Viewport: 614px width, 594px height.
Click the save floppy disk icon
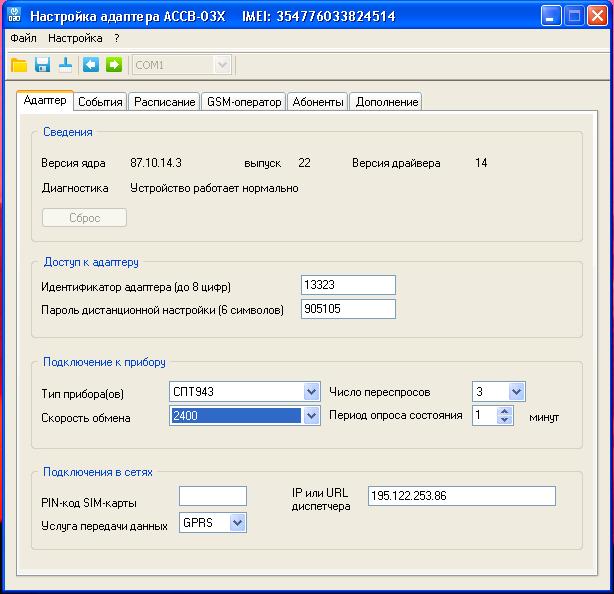pos(42,65)
